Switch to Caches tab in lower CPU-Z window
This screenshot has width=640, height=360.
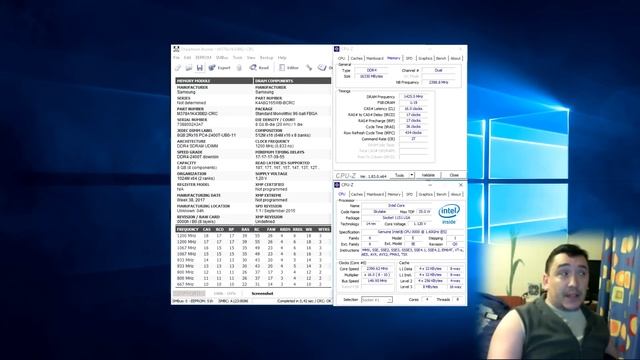pos(356,194)
